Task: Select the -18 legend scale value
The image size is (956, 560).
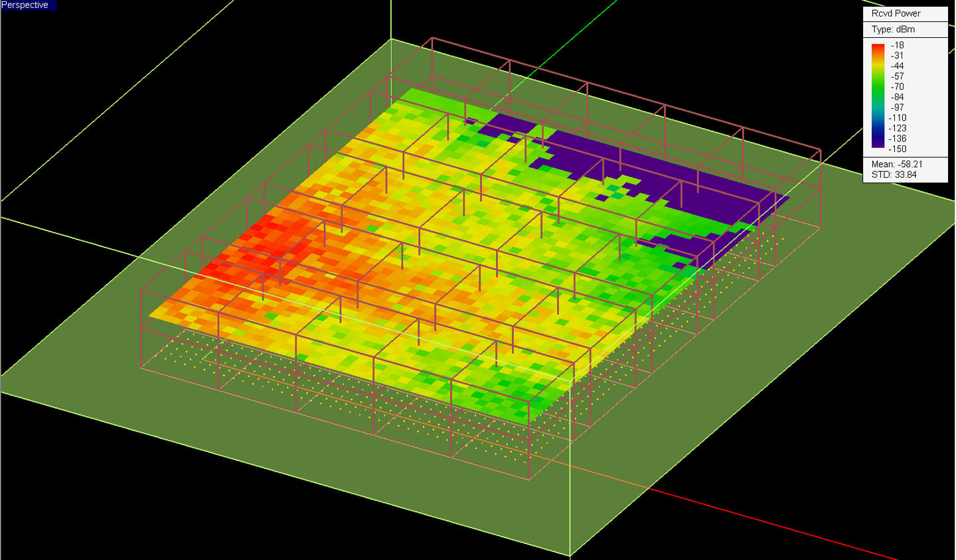Action: [x=898, y=45]
